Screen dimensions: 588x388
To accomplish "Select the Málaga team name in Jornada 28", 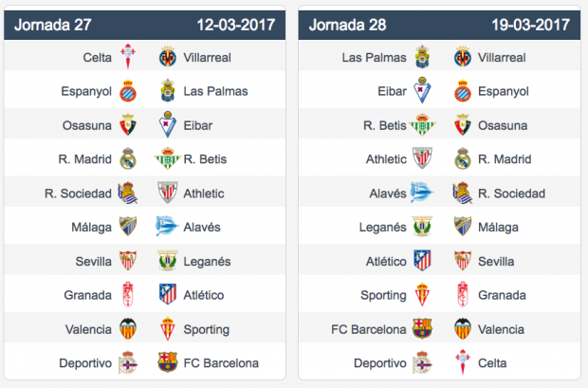I will 498,228.
